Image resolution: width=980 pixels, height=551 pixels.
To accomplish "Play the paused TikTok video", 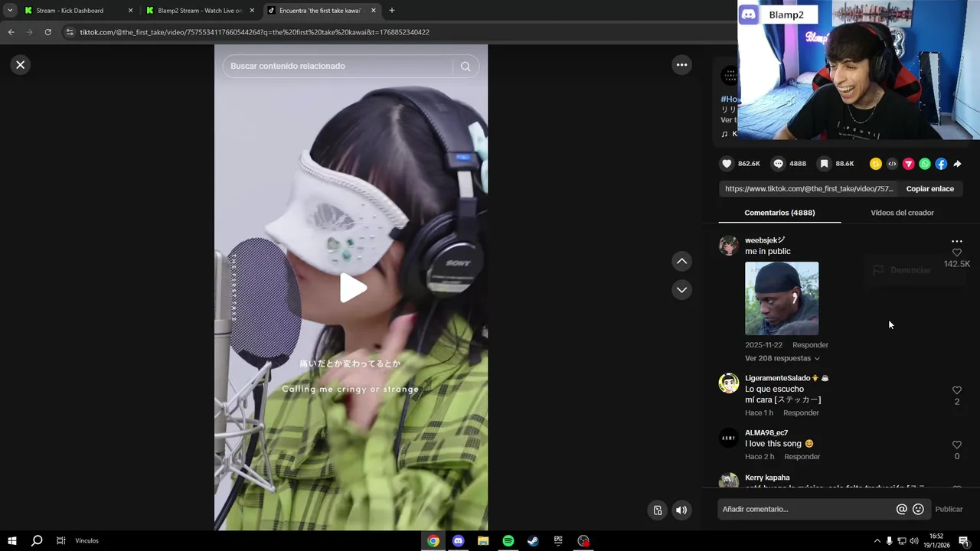I will pos(351,288).
